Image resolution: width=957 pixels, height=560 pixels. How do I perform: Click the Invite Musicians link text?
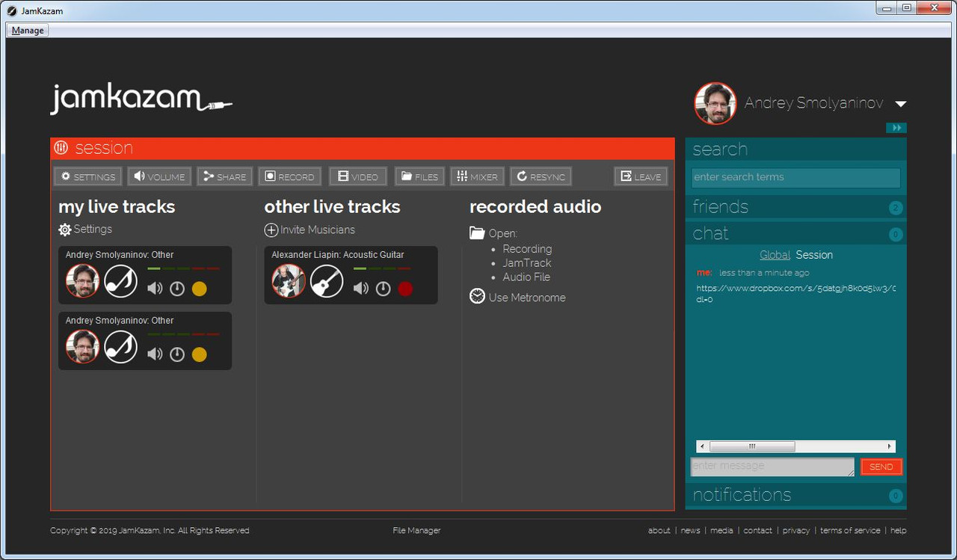(x=318, y=230)
